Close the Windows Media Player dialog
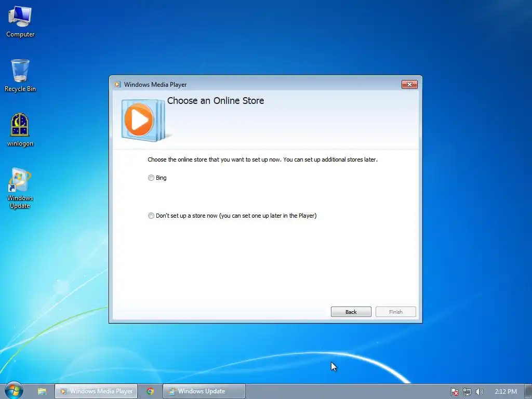The image size is (532, 399). coord(409,85)
